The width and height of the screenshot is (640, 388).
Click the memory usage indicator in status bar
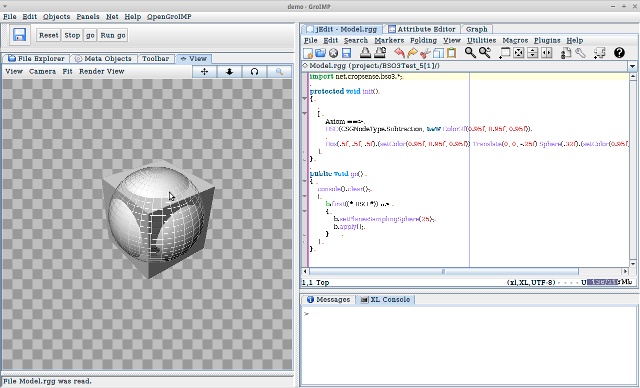610,282
